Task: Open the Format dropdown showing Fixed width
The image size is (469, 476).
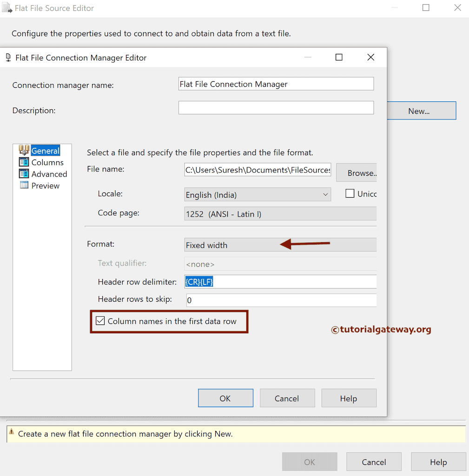Action: click(280, 245)
